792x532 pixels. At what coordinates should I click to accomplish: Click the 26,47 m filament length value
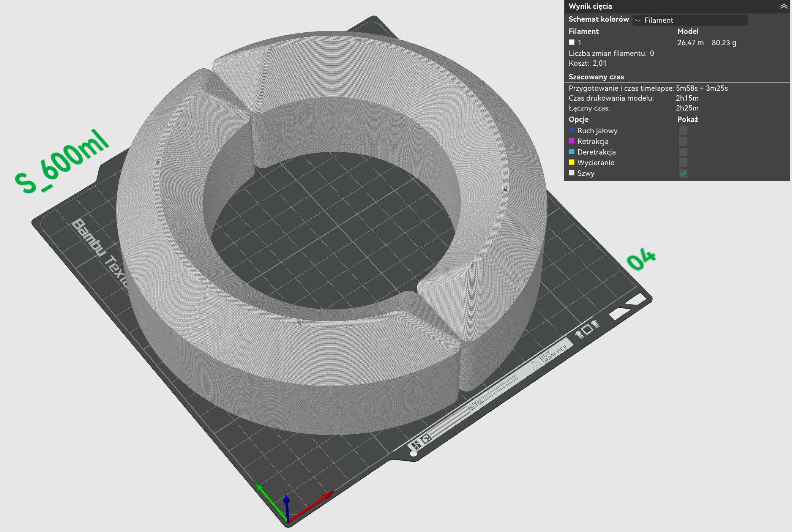(690, 43)
